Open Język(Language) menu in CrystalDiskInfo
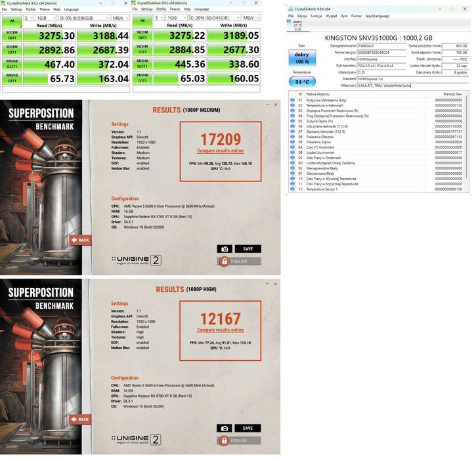This screenshot has height=460, width=476. pos(378,16)
